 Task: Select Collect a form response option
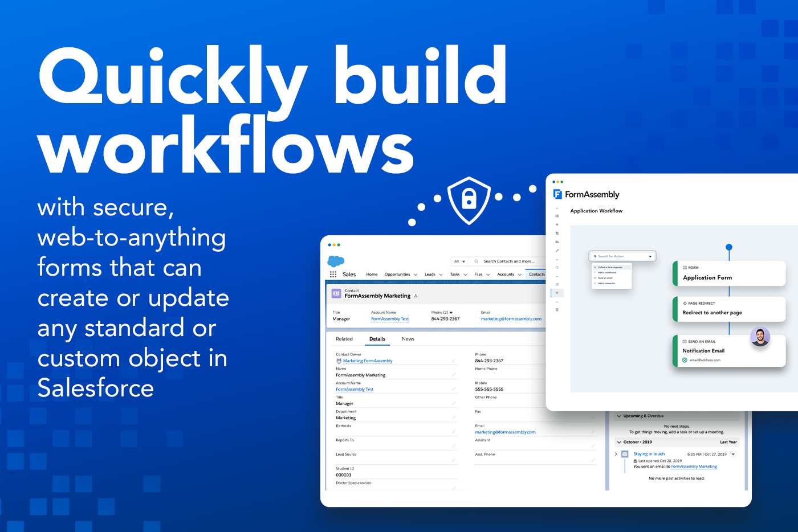pyautogui.click(x=610, y=267)
